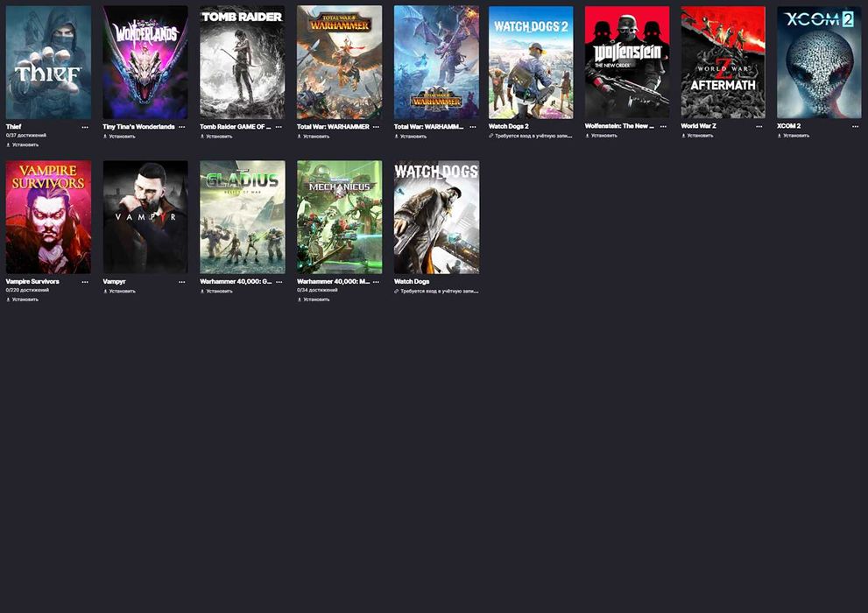Install Wolfenstein: The New Order
868x613 pixels.
[x=601, y=136]
